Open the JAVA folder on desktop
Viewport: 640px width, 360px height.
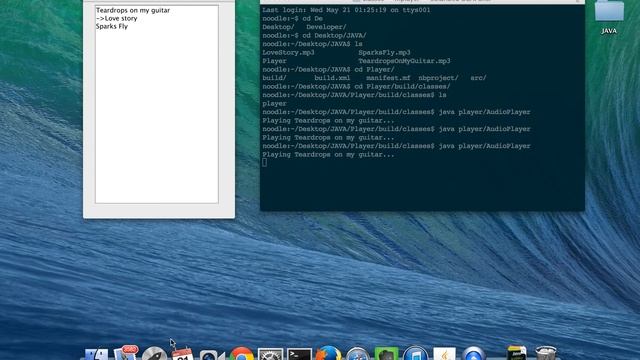(x=609, y=17)
